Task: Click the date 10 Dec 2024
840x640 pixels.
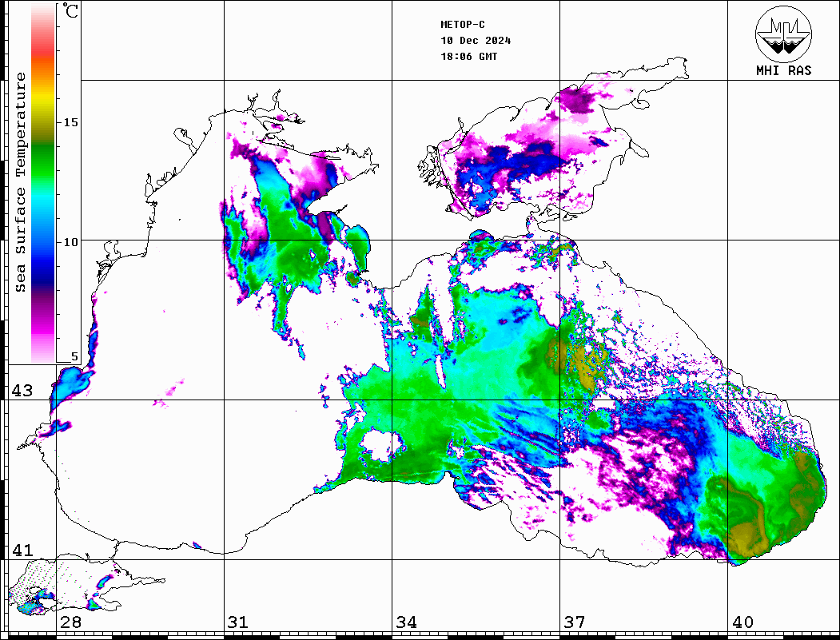Action: click(x=476, y=41)
